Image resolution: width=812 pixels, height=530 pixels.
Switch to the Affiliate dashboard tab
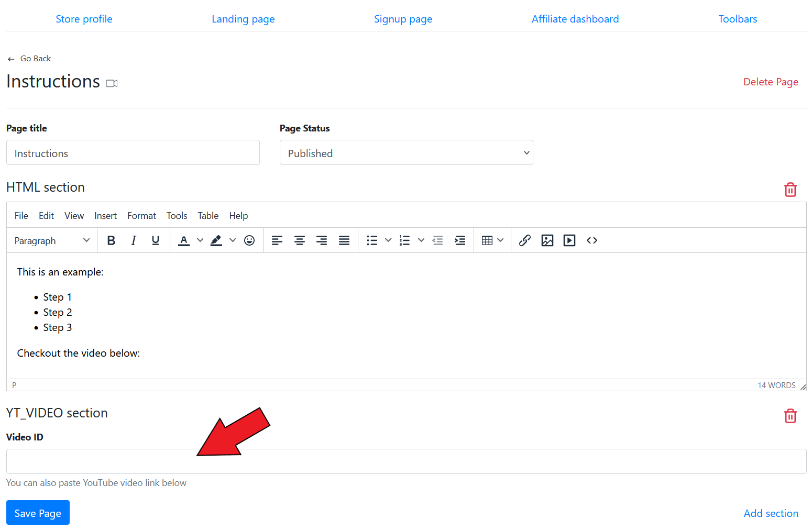pos(575,19)
